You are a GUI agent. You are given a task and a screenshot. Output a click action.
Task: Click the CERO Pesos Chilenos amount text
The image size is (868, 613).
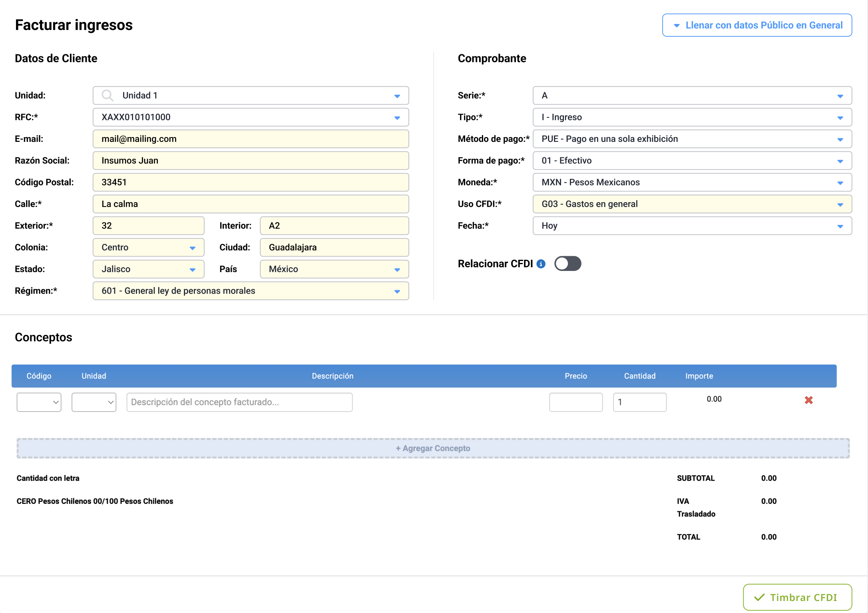tap(95, 501)
